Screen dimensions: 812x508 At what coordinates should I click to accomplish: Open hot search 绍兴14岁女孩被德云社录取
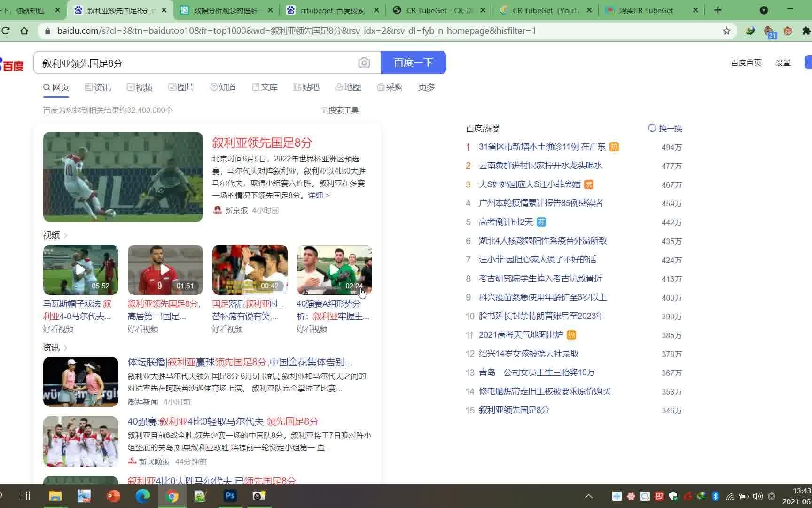click(x=528, y=354)
